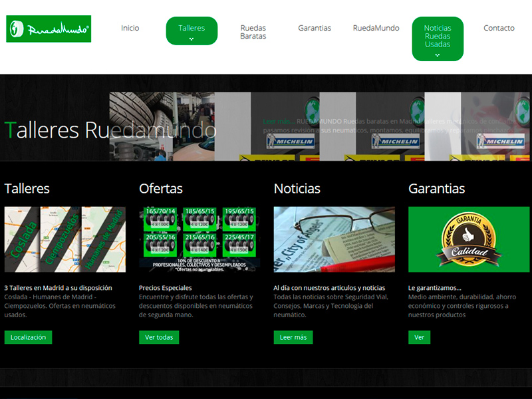Open the Talleres map thumbnail

click(65, 239)
